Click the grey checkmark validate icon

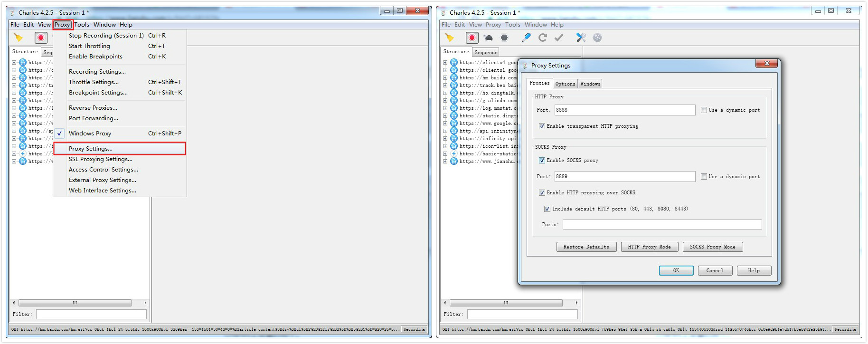[x=559, y=38]
